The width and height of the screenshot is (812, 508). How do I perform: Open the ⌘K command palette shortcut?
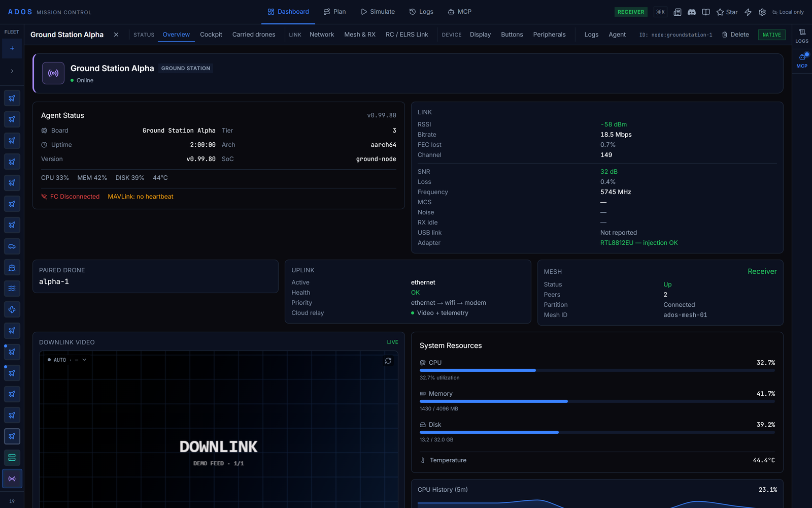tap(660, 12)
